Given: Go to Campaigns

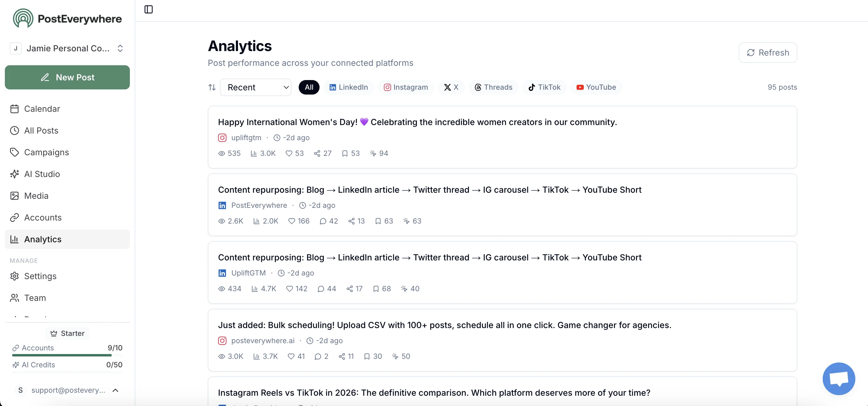Looking at the screenshot, I should [47, 152].
